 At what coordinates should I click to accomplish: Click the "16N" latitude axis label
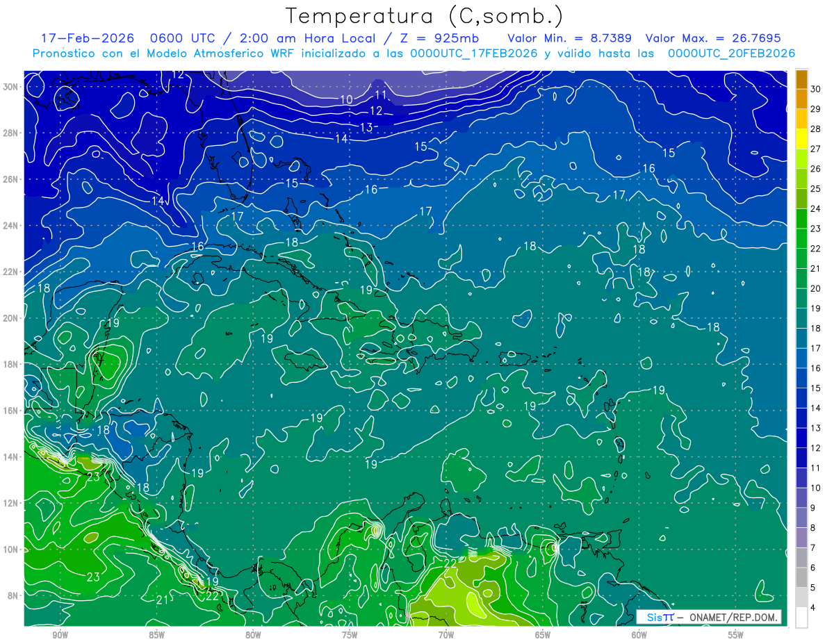click(12, 411)
